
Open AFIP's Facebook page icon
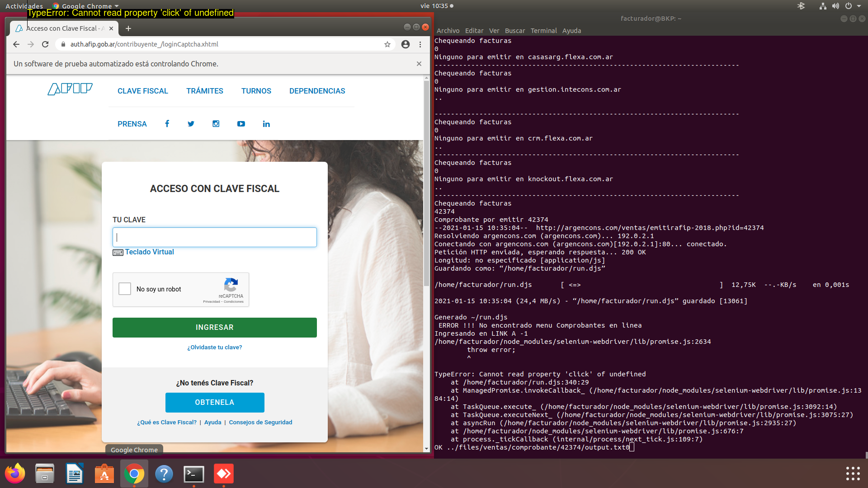[167, 124]
